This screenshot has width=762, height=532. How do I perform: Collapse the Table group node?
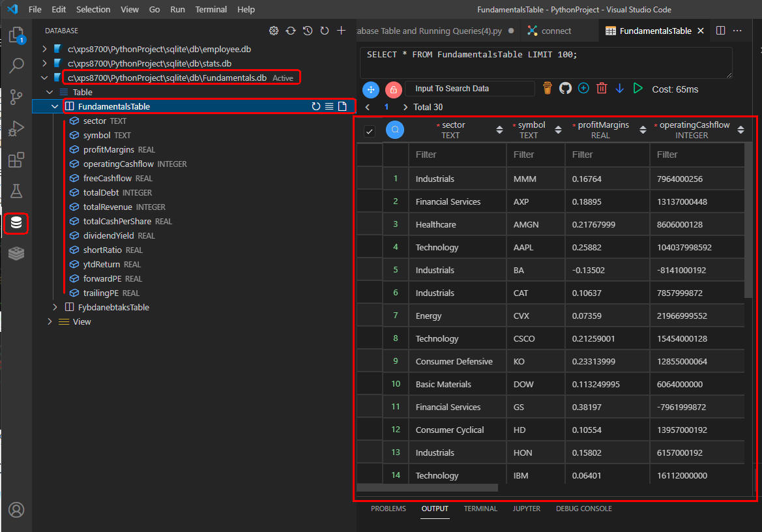pos(50,92)
